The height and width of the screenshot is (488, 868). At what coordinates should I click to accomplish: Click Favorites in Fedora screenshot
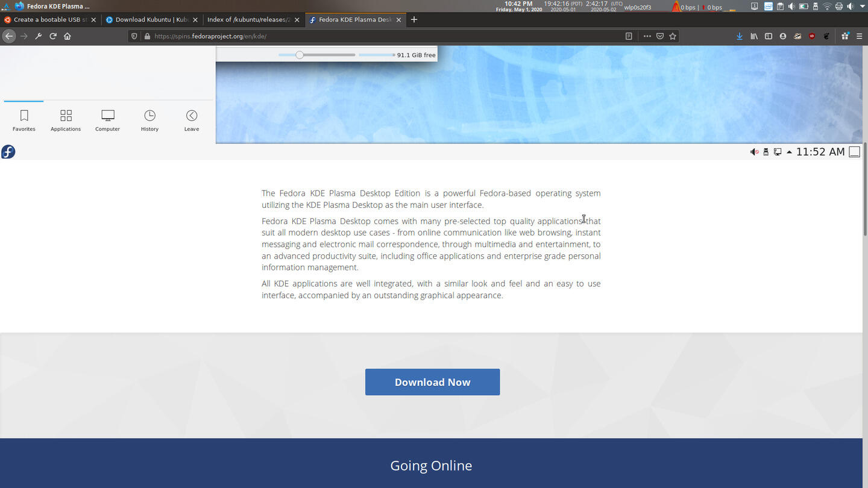[24, 120]
